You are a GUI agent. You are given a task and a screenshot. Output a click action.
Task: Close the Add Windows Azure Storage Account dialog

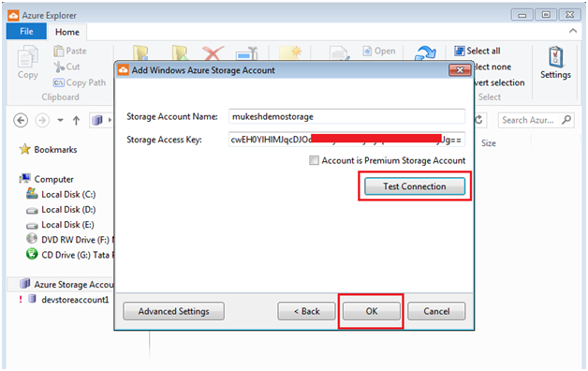[460, 70]
